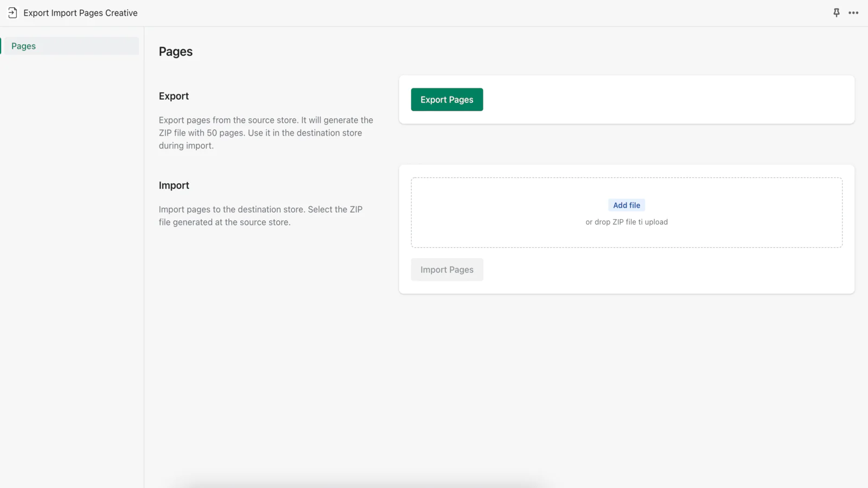Image resolution: width=868 pixels, height=488 pixels.
Task: Click the Export section heading
Action: (174, 96)
